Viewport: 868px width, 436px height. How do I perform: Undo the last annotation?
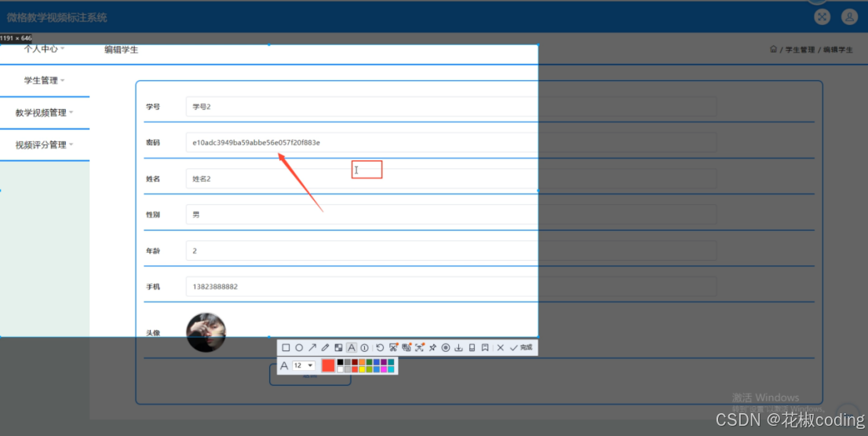(x=380, y=347)
